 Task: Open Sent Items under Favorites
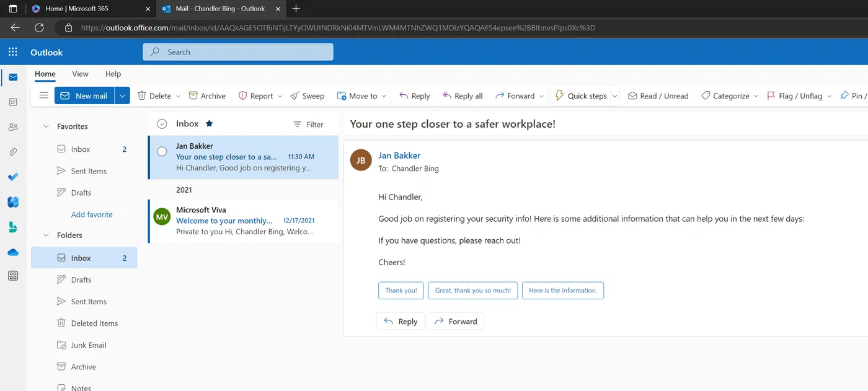coord(84,171)
